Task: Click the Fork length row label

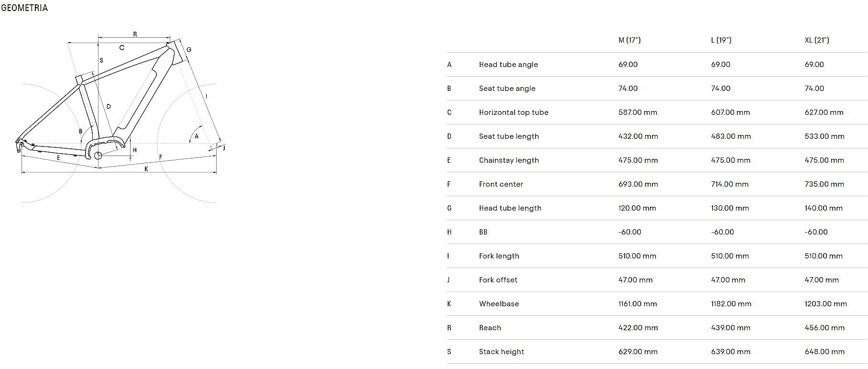Action: 499,256
